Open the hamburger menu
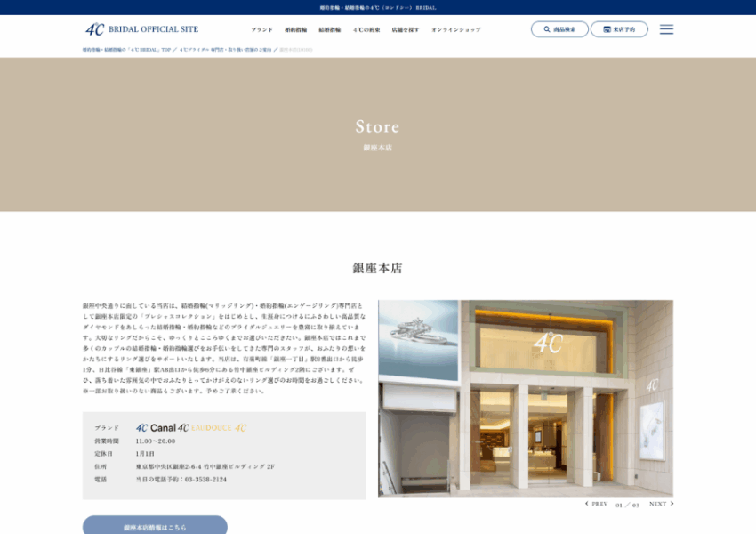The image size is (756, 534). 666,29
